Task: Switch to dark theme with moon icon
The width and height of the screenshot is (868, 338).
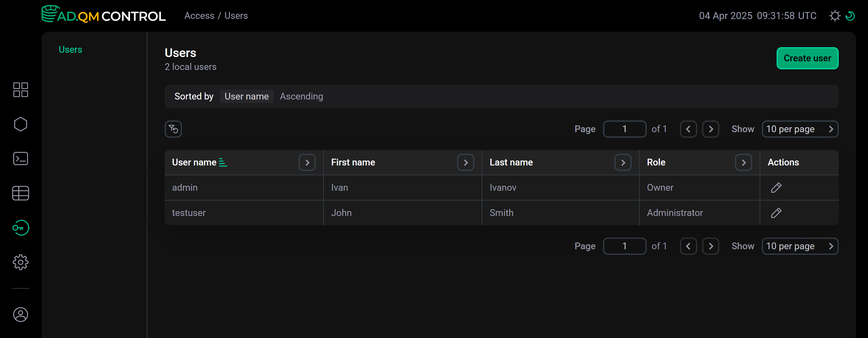Action: (x=850, y=15)
